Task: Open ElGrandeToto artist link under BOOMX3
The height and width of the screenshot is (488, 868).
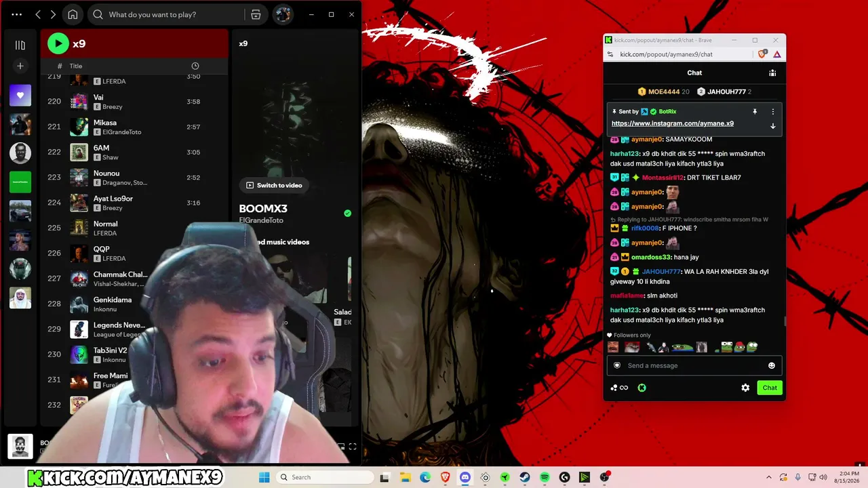Action: [261, 220]
